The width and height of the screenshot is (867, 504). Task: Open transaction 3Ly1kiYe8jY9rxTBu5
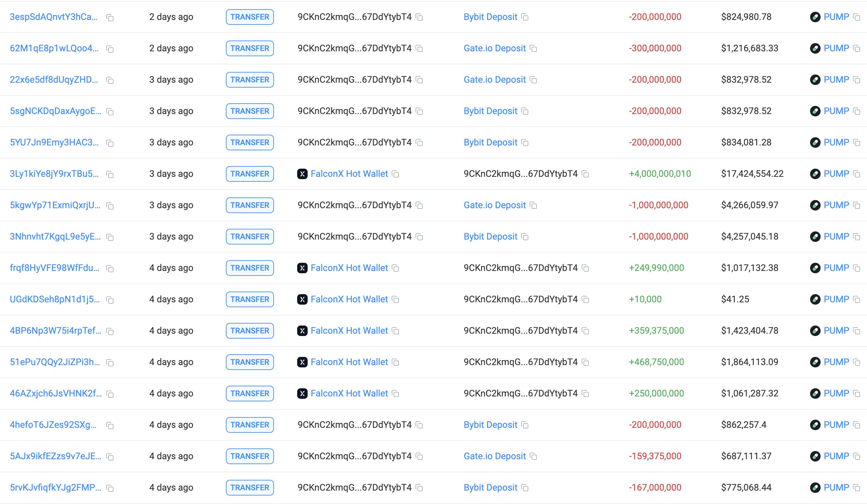(x=54, y=174)
